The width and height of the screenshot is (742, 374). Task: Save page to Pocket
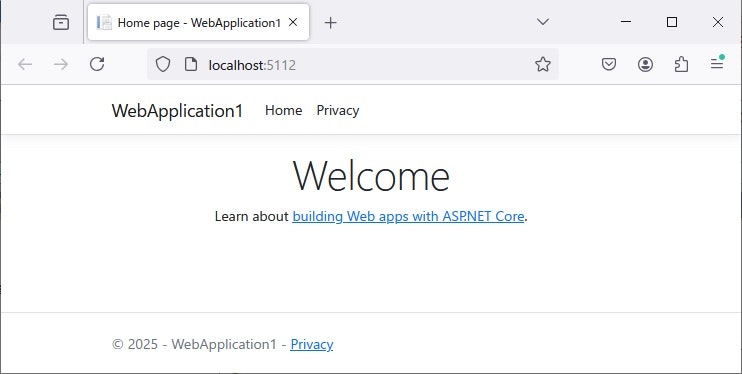[609, 64]
